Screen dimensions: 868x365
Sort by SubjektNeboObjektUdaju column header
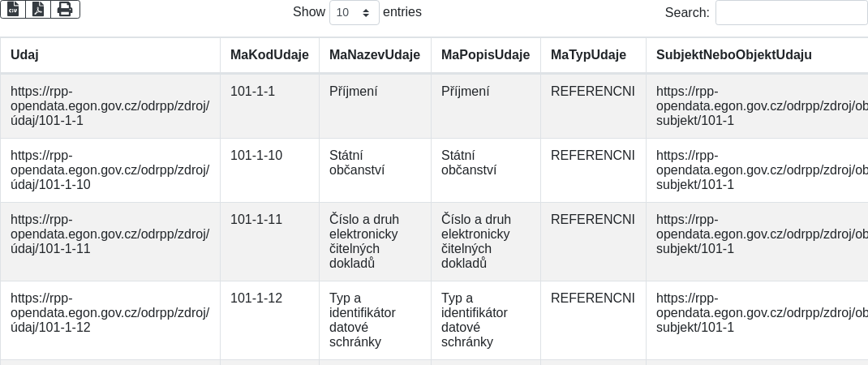click(757, 55)
